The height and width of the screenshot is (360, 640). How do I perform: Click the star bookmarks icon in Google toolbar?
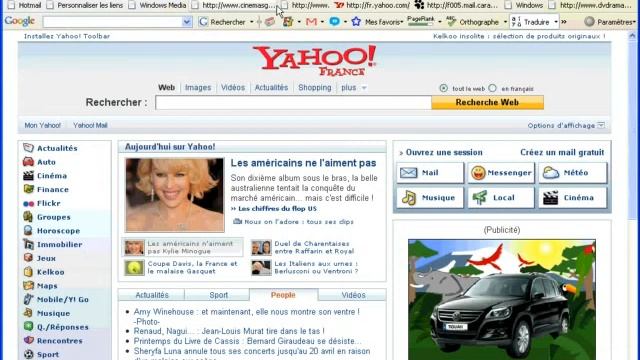356,22
